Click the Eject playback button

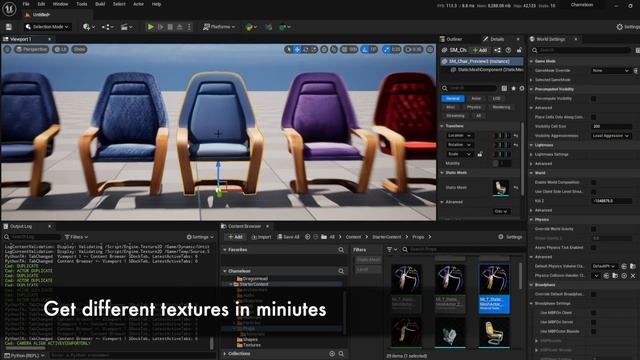(x=180, y=27)
